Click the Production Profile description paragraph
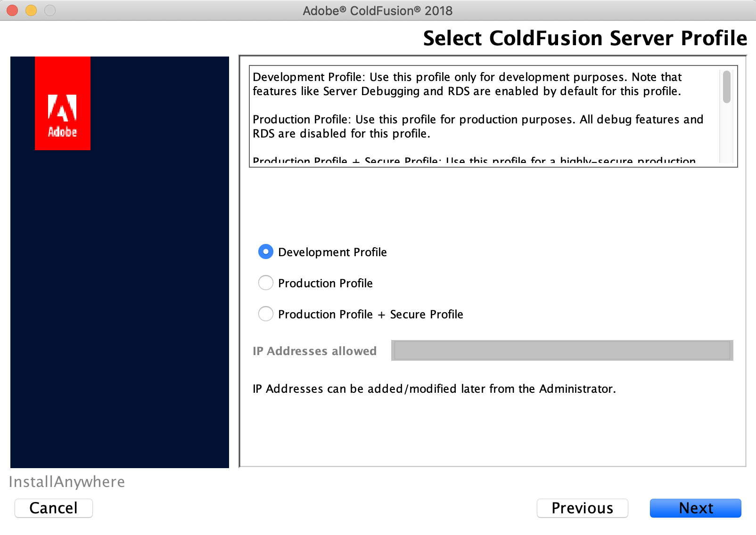 [x=478, y=126]
